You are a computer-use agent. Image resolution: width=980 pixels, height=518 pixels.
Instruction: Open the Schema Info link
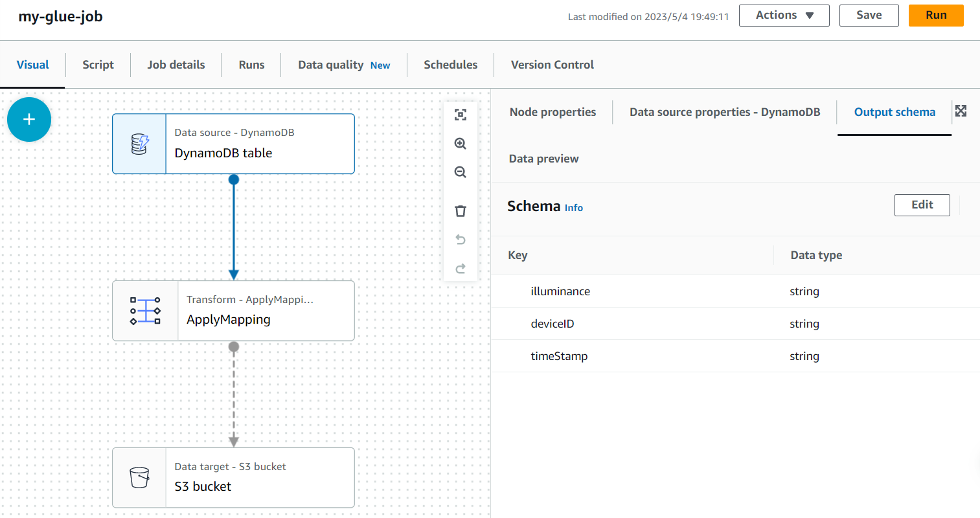pyautogui.click(x=574, y=208)
